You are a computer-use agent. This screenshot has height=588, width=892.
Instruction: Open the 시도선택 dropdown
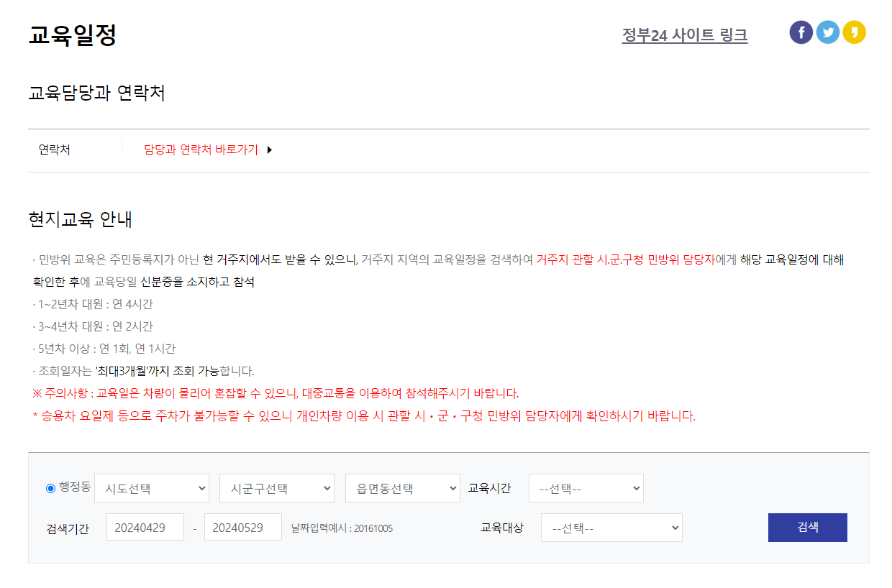[x=151, y=488]
